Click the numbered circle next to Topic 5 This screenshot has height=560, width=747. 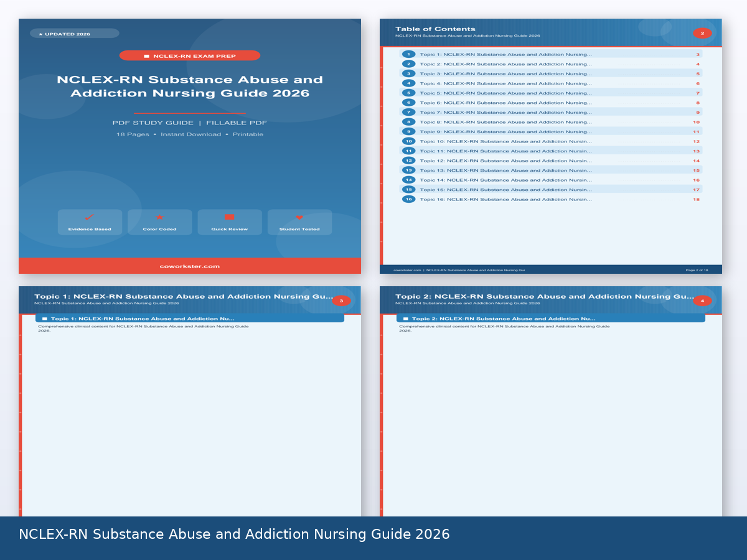click(x=408, y=93)
